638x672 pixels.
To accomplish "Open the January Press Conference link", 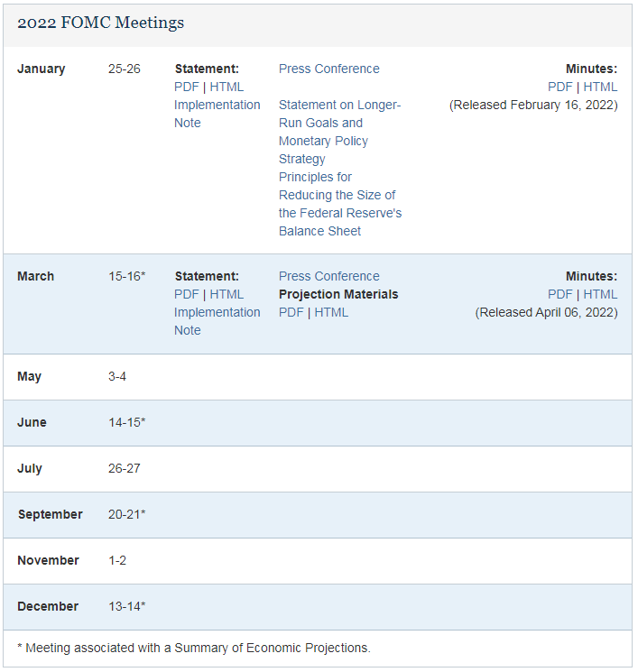I will tap(328, 69).
